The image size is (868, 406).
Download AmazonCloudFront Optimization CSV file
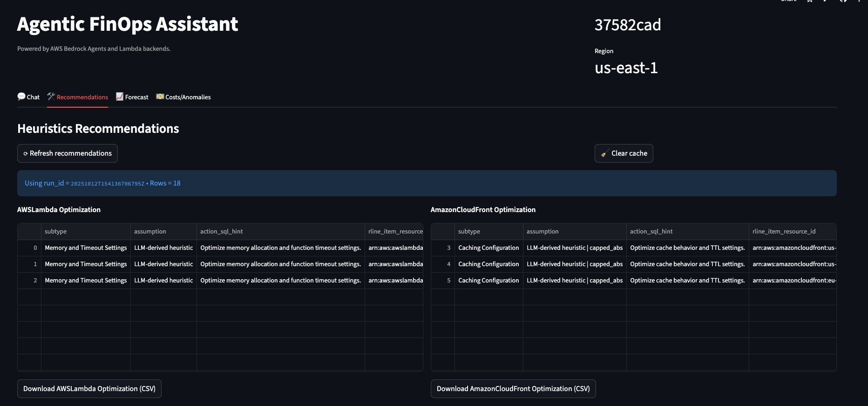coord(513,389)
